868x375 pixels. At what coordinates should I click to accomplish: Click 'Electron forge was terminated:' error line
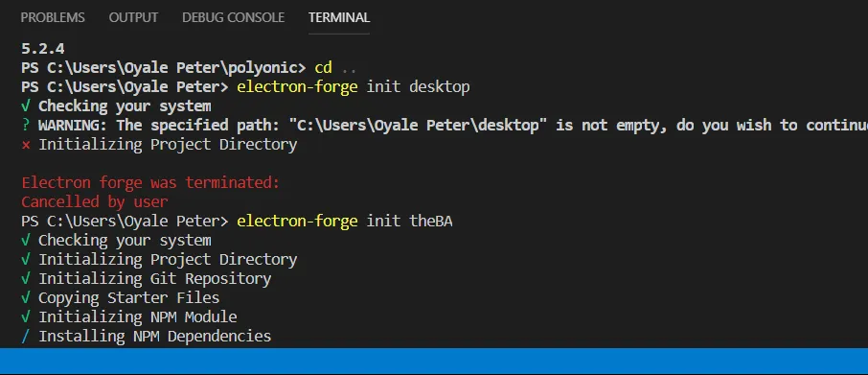click(150, 182)
